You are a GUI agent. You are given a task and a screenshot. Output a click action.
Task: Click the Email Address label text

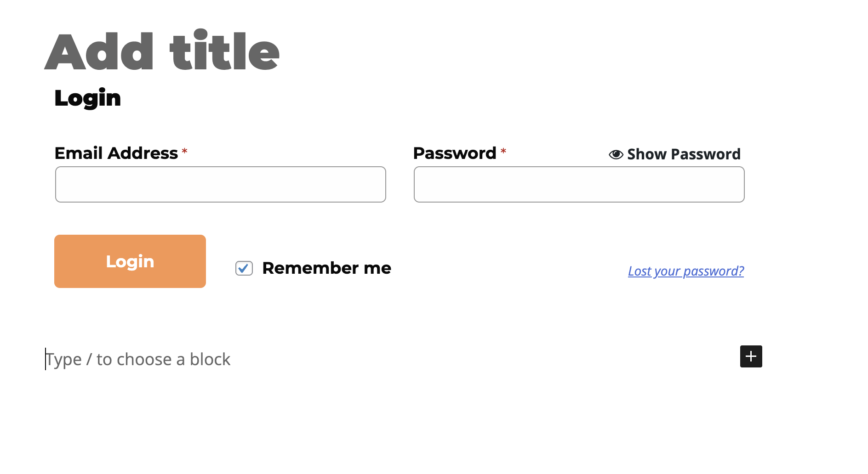pos(116,153)
